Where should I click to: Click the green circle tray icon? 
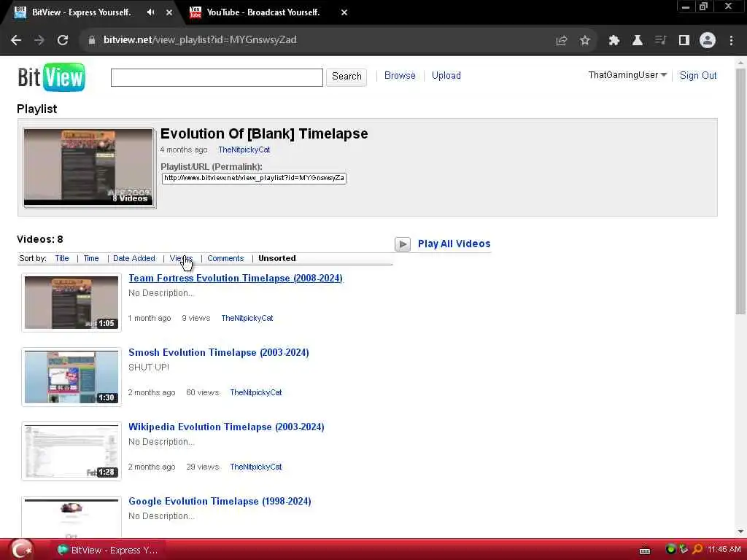point(670,549)
